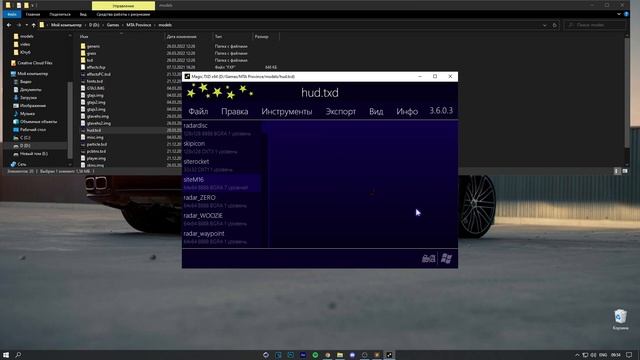Open the Инструменты menu in Magic.TXD

(287, 111)
